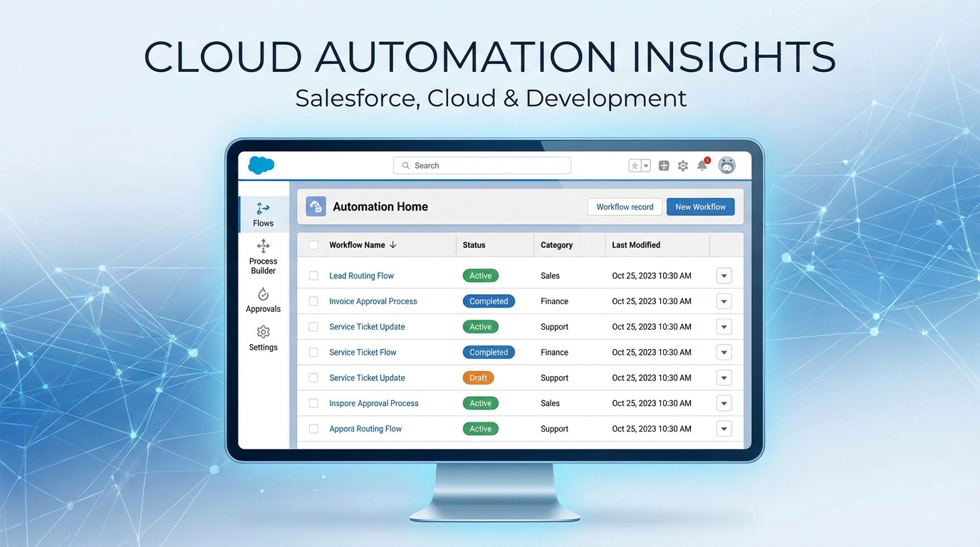Click the Salesforce cloud logo
This screenshot has height=547, width=980.
(x=261, y=165)
